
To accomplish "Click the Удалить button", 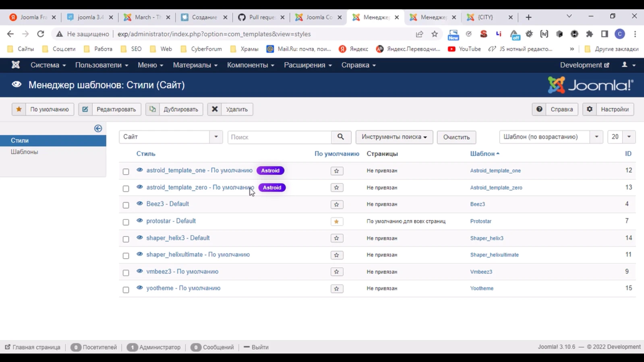I will (230, 109).
